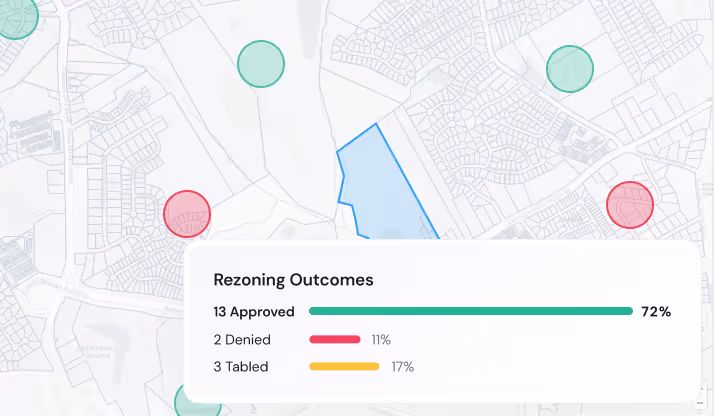Image resolution: width=714 pixels, height=416 pixels.
Task: Click the green approved marker in the upper-right map area
Action: point(570,69)
